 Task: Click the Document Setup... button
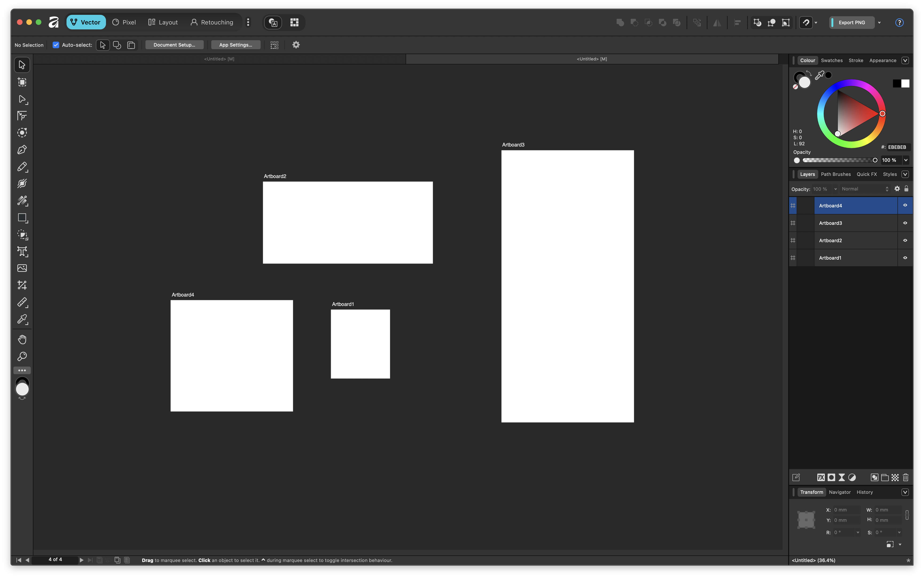tap(174, 45)
